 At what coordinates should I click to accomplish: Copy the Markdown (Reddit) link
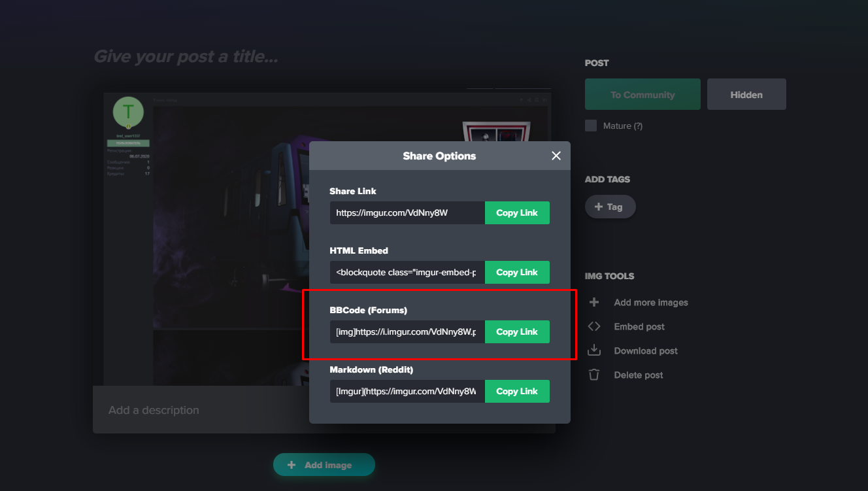click(516, 391)
